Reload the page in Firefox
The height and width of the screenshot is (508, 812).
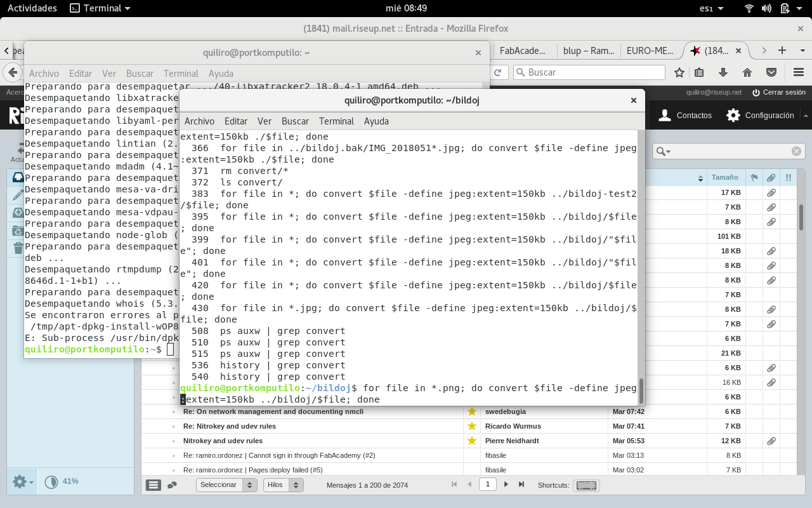click(498, 72)
